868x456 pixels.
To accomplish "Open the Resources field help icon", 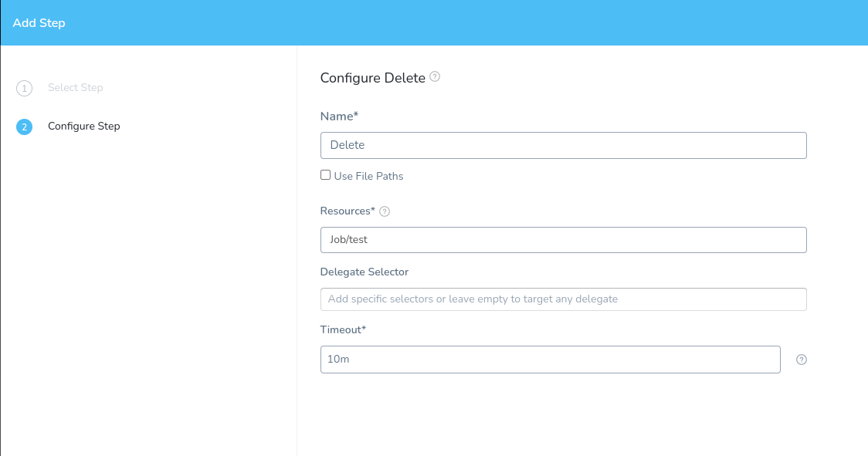I will [385, 211].
